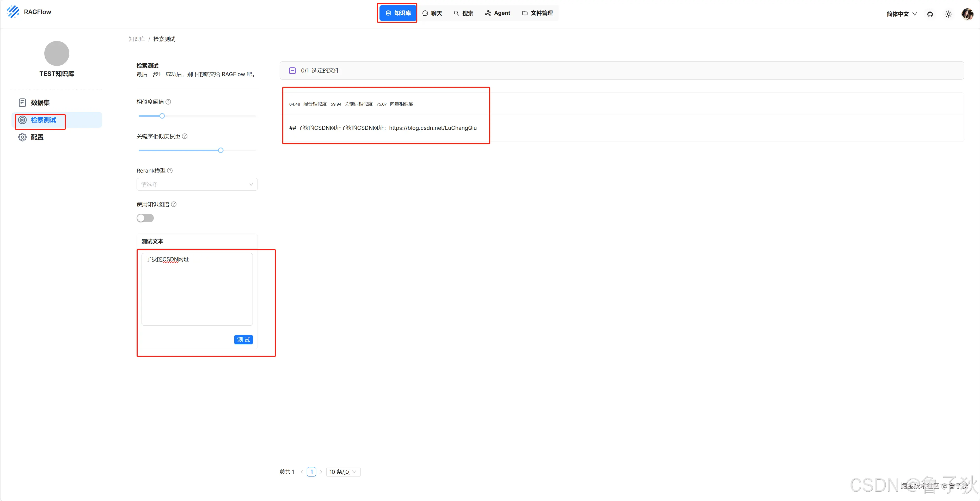The height and width of the screenshot is (501, 980).
Task: Toggle the 选定的文件 checkbox
Action: point(292,71)
